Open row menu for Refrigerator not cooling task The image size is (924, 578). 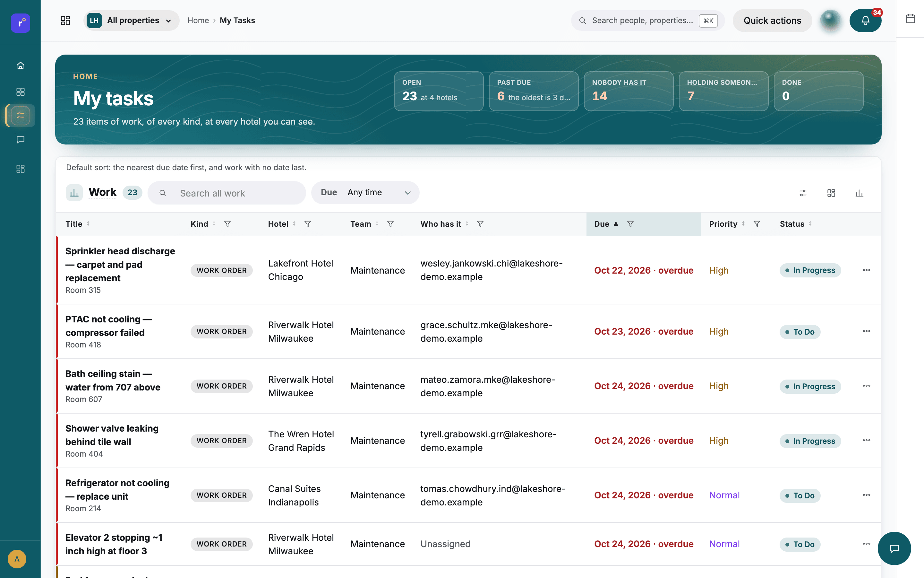click(866, 495)
